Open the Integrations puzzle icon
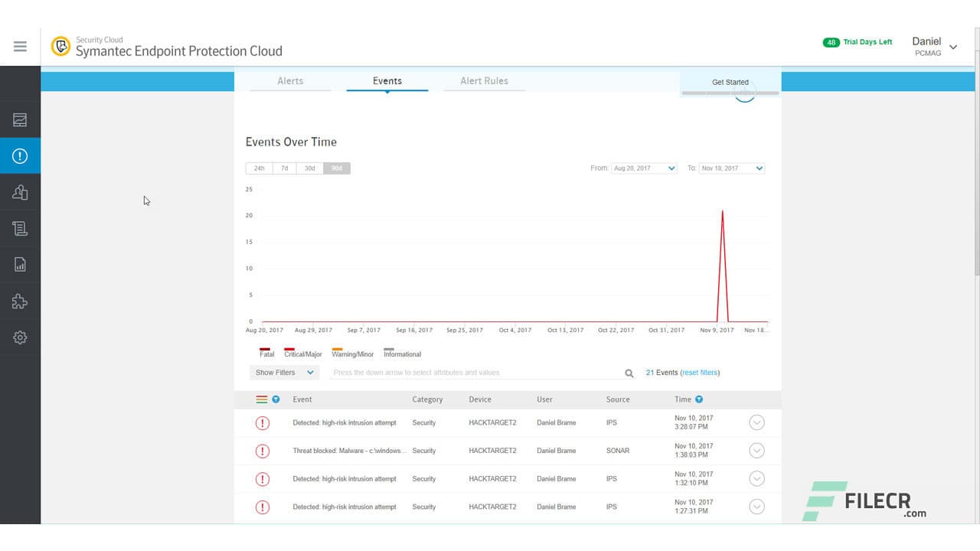The height and width of the screenshot is (551, 980). (20, 302)
